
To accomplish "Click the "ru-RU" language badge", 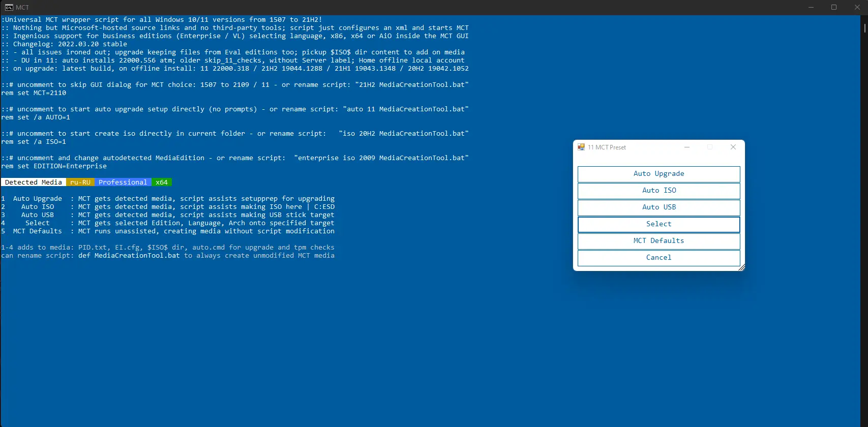I will (80, 182).
